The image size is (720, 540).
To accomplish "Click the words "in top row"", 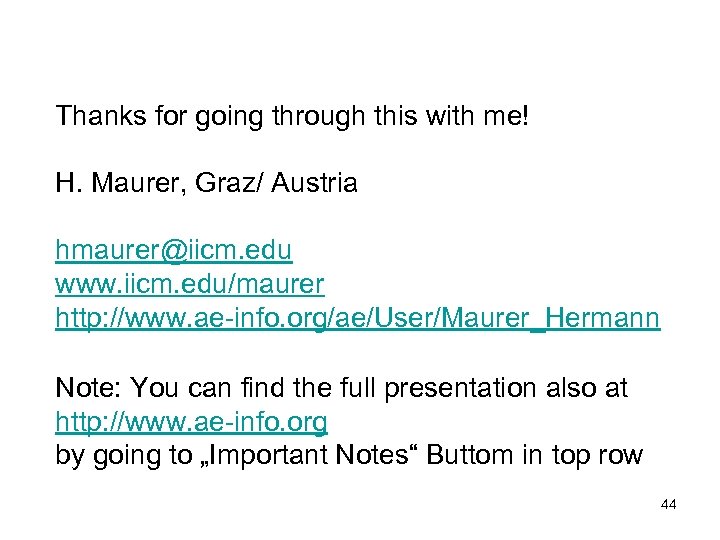I will point(590,457).
